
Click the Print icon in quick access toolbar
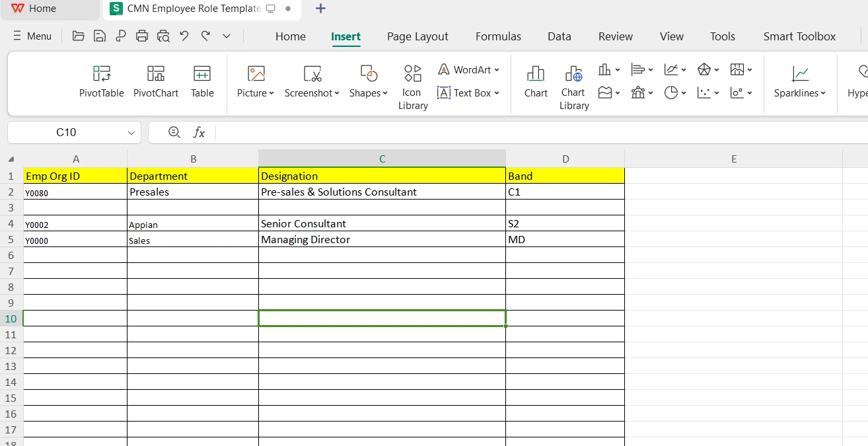pos(142,36)
